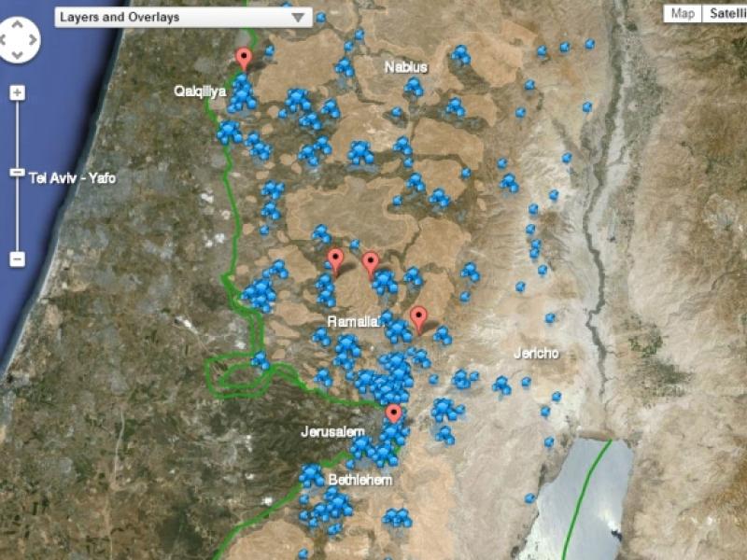
Task: Pan the map right using the right arrow
Action: click(x=33, y=39)
